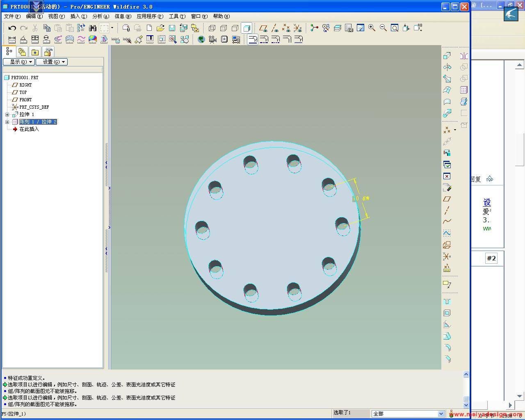
Task: Open the 设置(G) dropdown button
Action: 52,62
